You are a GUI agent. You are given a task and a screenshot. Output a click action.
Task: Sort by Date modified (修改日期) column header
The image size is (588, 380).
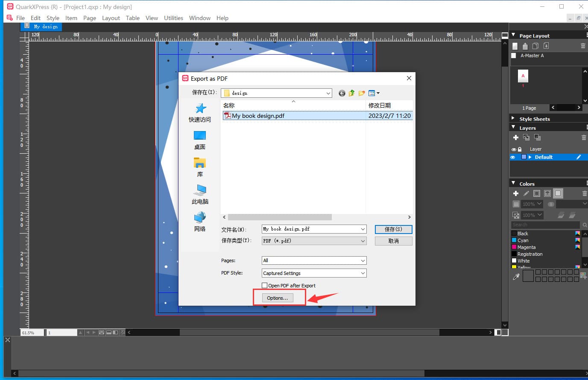coord(389,105)
